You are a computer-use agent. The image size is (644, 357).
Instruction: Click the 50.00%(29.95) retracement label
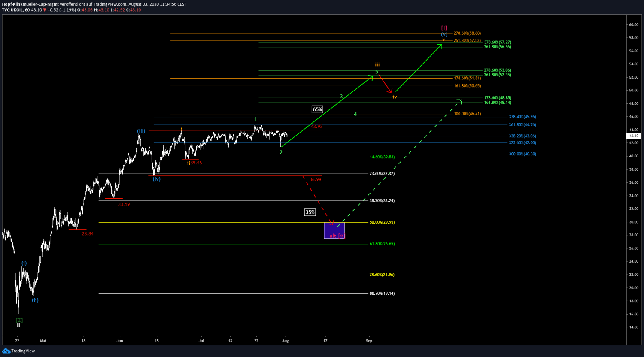click(382, 222)
